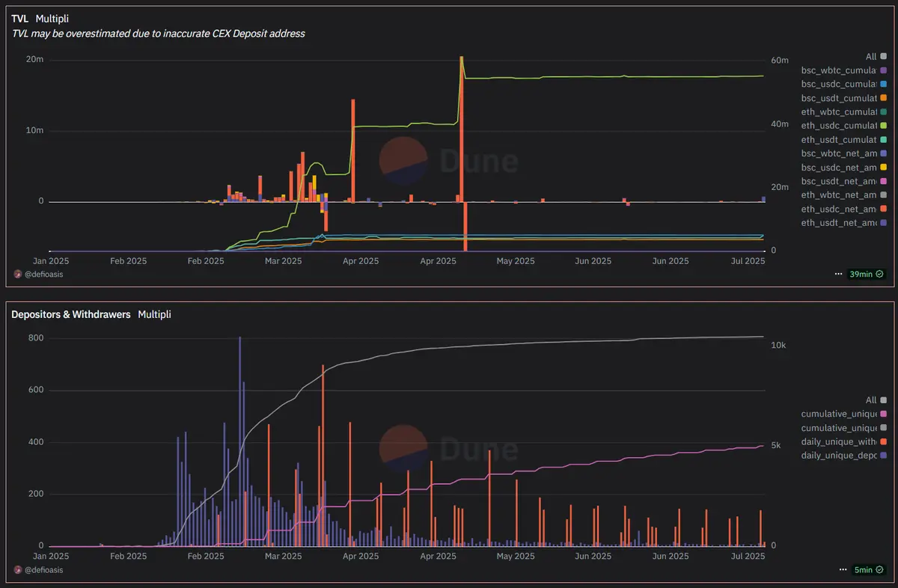This screenshot has height=588, width=898.
Task: Click the 10k right axis label
Action: pyautogui.click(x=778, y=346)
